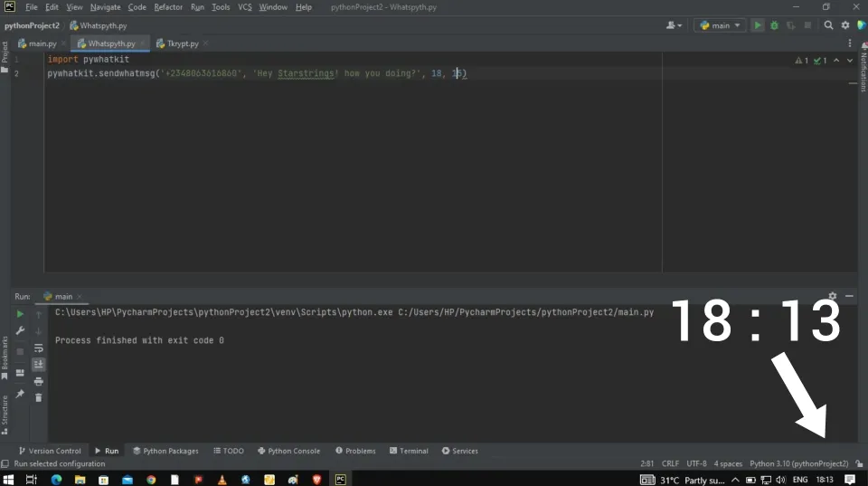Image resolution: width=868 pixels, height=486 pixels.
Task: Open the Notifications side panel
Action: (863, 68)
